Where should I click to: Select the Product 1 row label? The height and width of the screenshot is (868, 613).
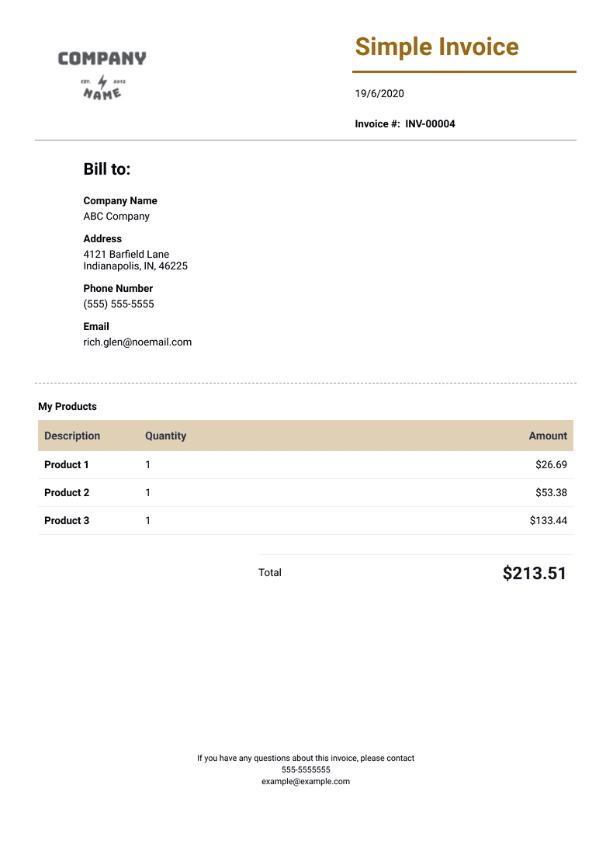coord(67,465)
